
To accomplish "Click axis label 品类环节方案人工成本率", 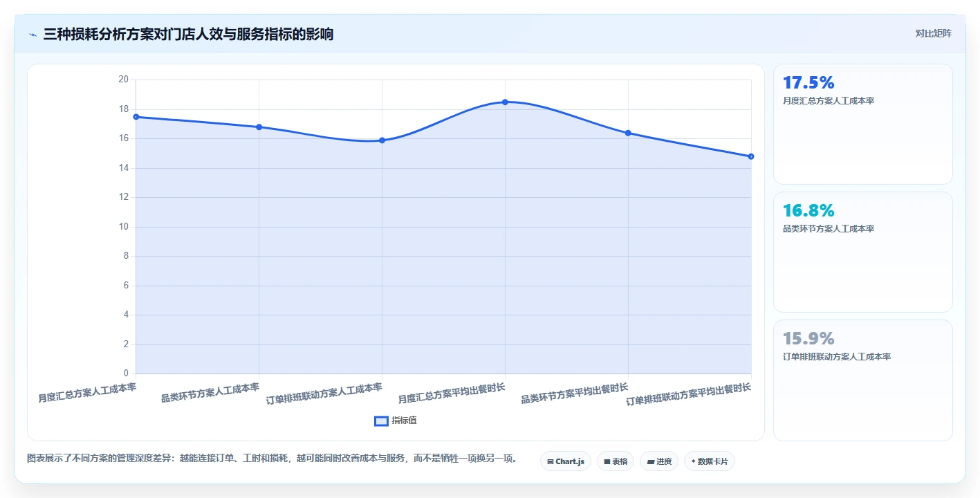I will (x=210, y=393).
